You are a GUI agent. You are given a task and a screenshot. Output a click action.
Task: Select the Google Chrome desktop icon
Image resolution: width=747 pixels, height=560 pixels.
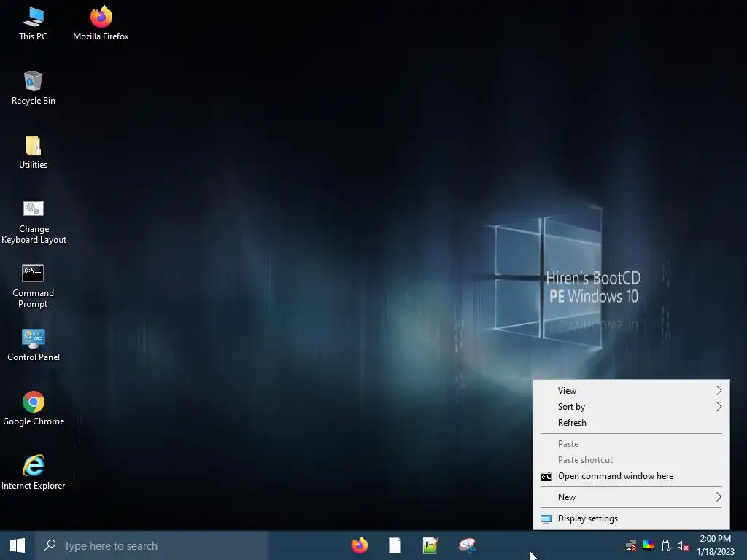tap(34, 408)
